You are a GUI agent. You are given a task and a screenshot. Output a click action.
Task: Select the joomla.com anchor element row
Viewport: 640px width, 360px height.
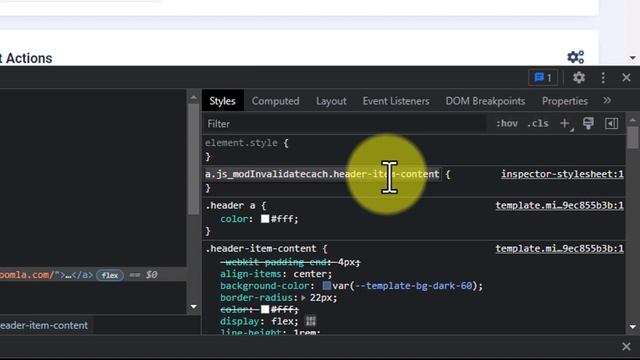click(93, 275)
